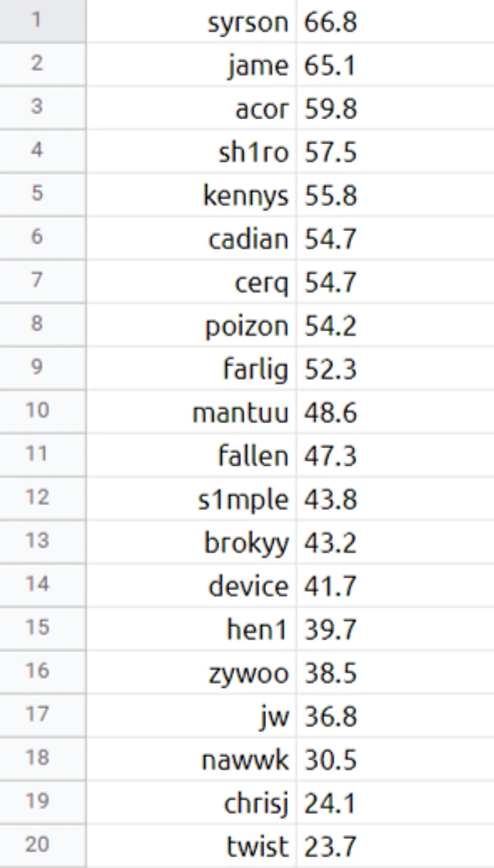Click the cell with value 23.7
Screen dimensions: 494x868
(x=330, y=846)
